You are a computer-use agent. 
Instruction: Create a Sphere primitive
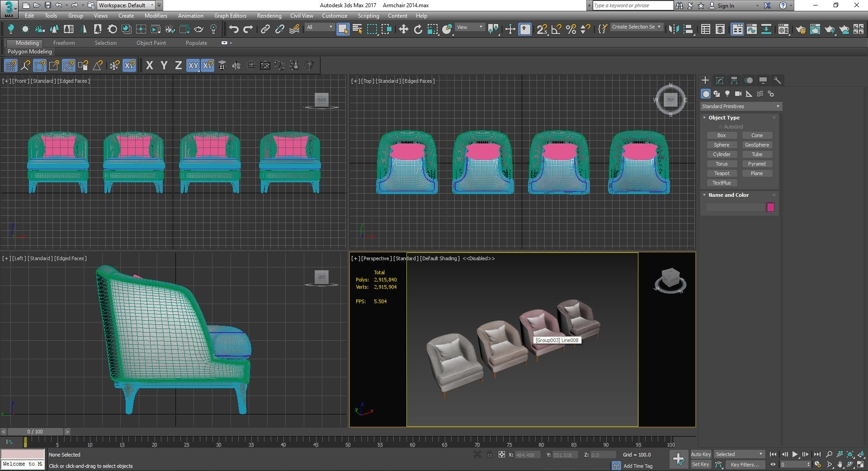(722, 145)
